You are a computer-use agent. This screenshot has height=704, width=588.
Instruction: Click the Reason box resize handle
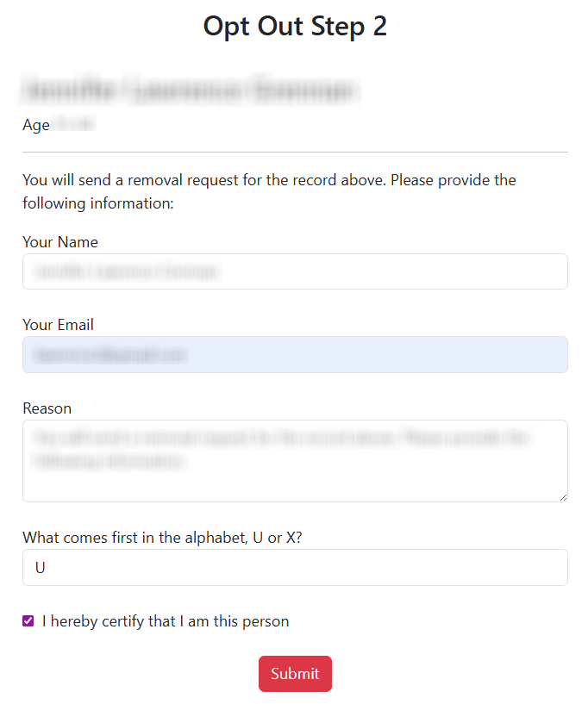563,497
